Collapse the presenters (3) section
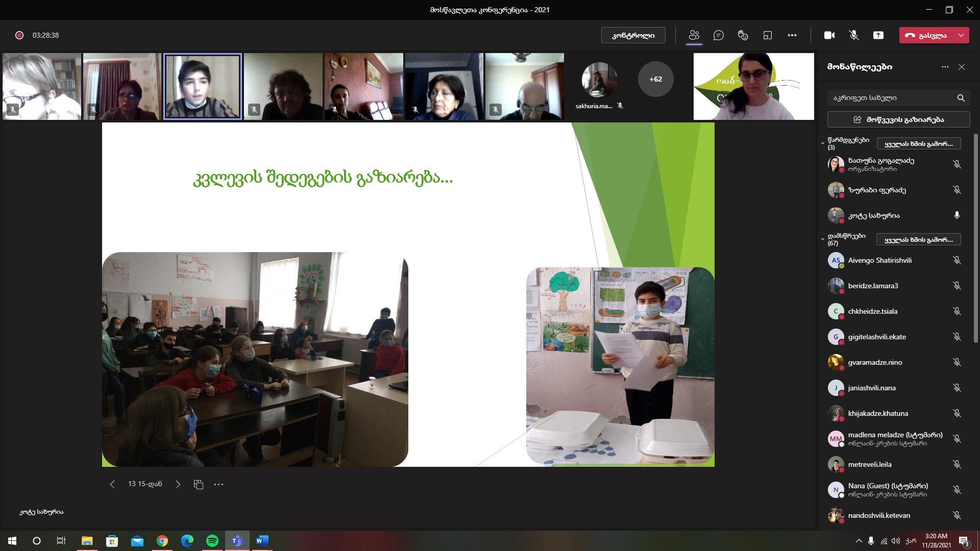 pyautogui.click(x=823, y=143)
